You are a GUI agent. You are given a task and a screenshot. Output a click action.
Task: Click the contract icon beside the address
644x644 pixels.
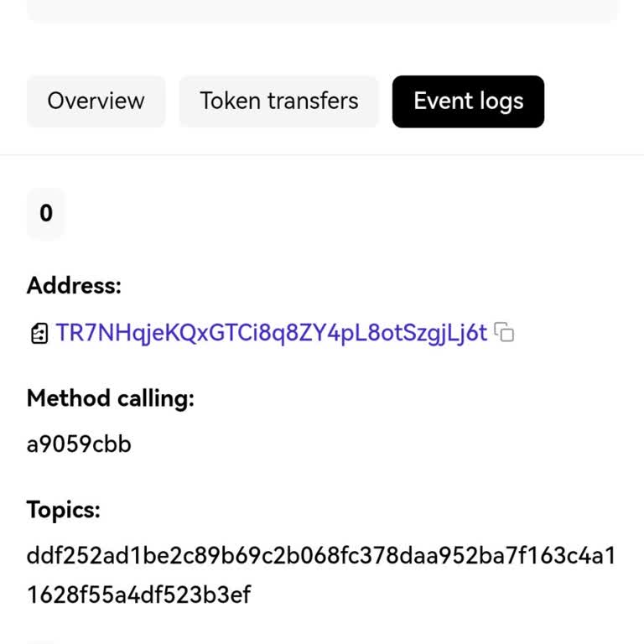point(39,334)
